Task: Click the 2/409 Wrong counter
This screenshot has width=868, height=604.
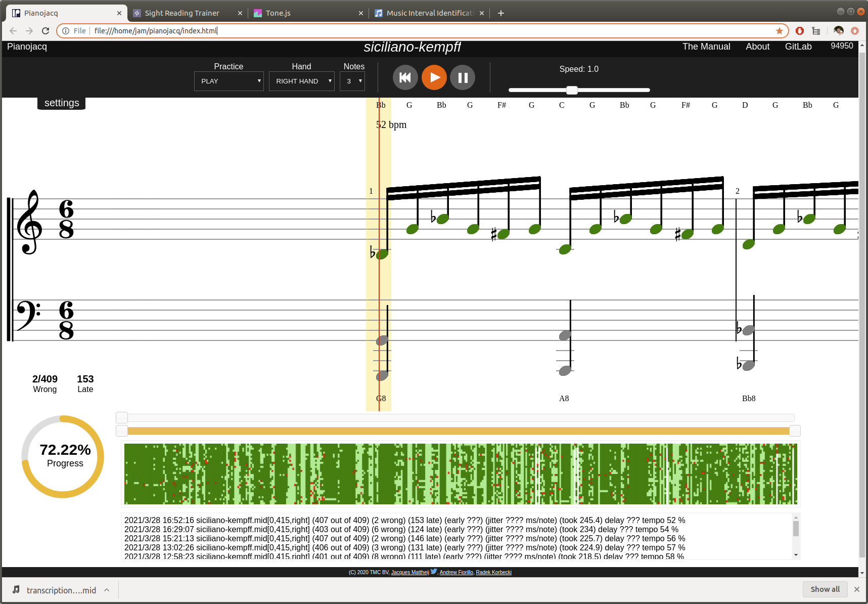Action: pyautogui.click(x=45, y=383)
